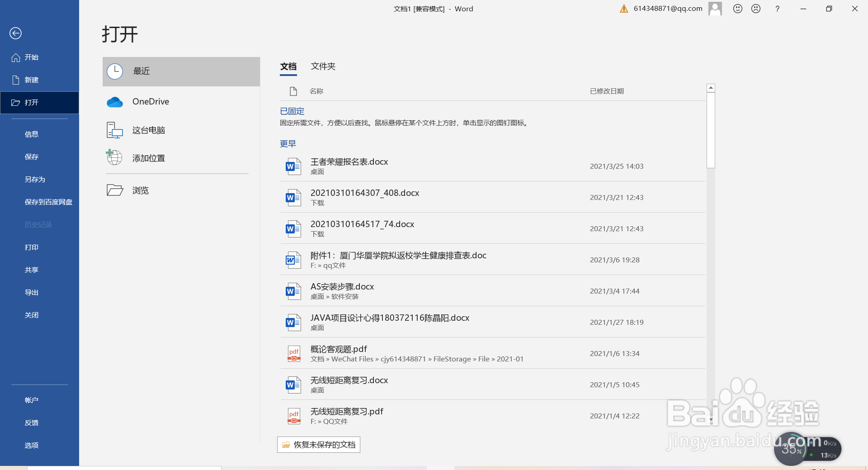Click the account avatar in the title bar

point(715,9)
